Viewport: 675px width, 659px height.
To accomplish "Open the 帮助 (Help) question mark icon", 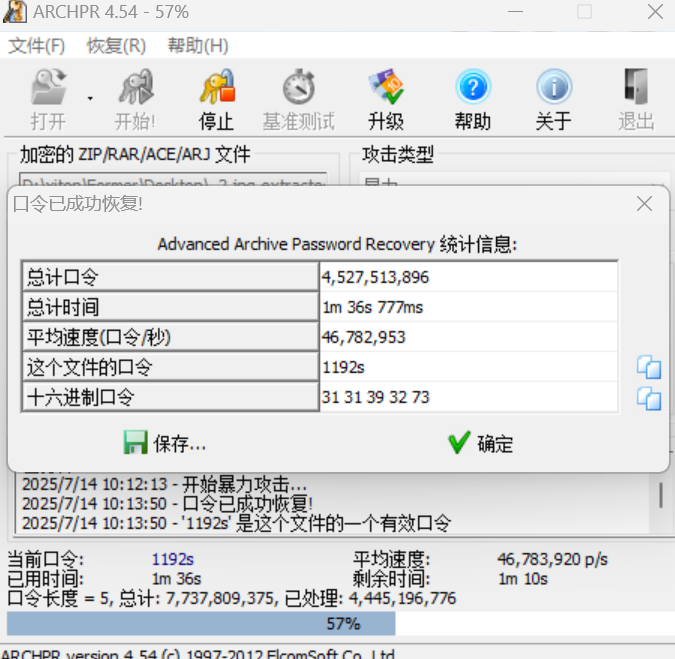I will tap(473, 91).
